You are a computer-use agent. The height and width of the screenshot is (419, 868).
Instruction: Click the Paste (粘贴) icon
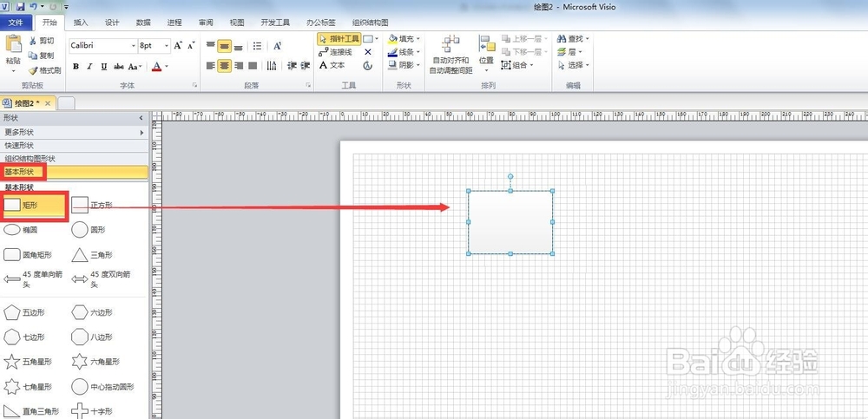click(13, 44)
